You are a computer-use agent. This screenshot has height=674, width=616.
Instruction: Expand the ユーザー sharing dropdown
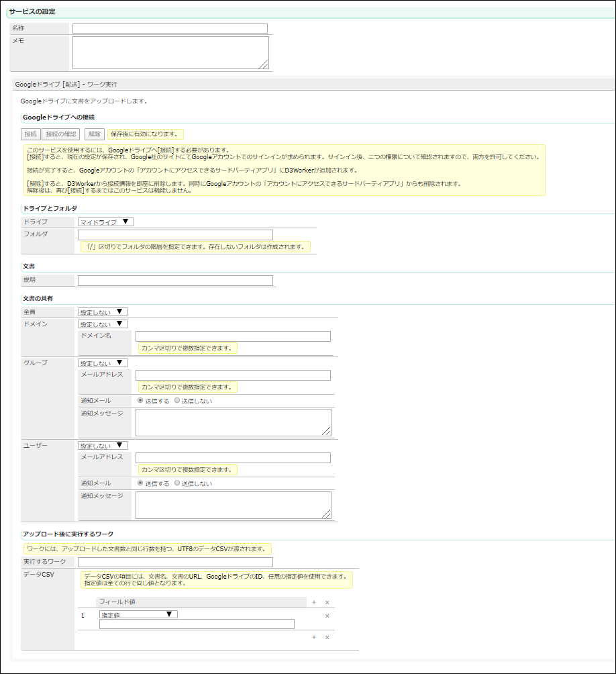(x=103, y=445)
